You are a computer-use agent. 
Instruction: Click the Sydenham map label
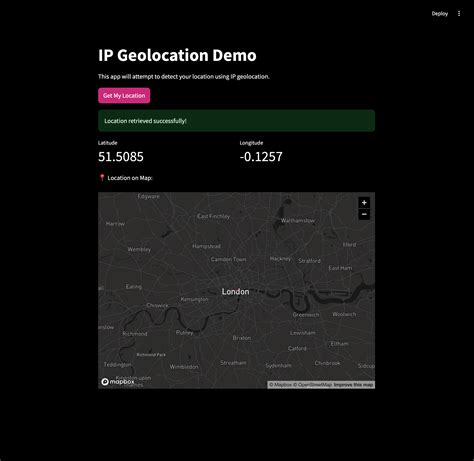point(278,365)
